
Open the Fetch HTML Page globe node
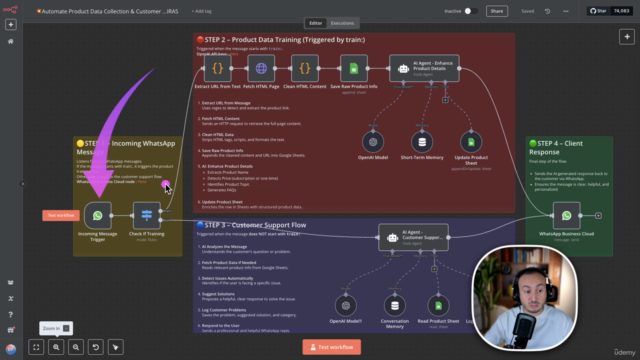point(261,69)
